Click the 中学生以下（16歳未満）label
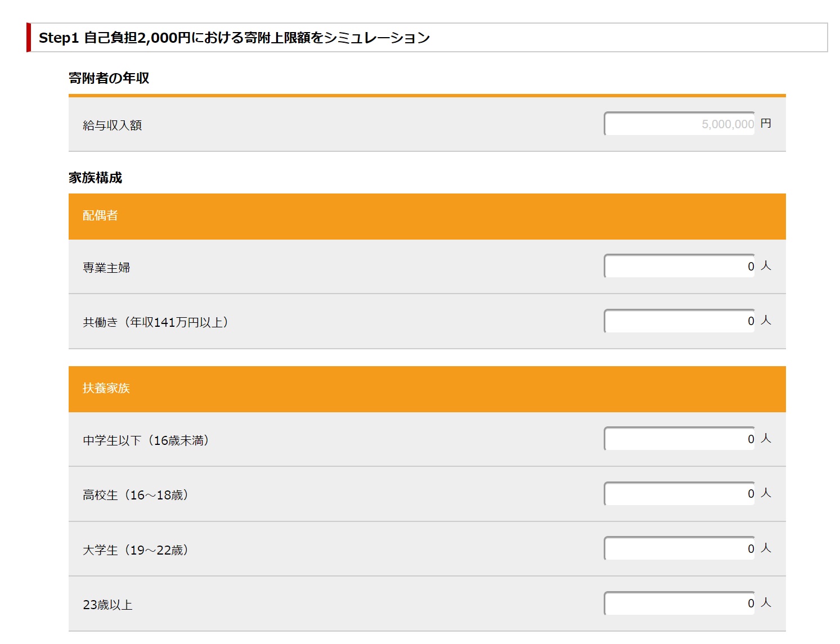This screenshot has width=840, height=644. pos(146,440)
